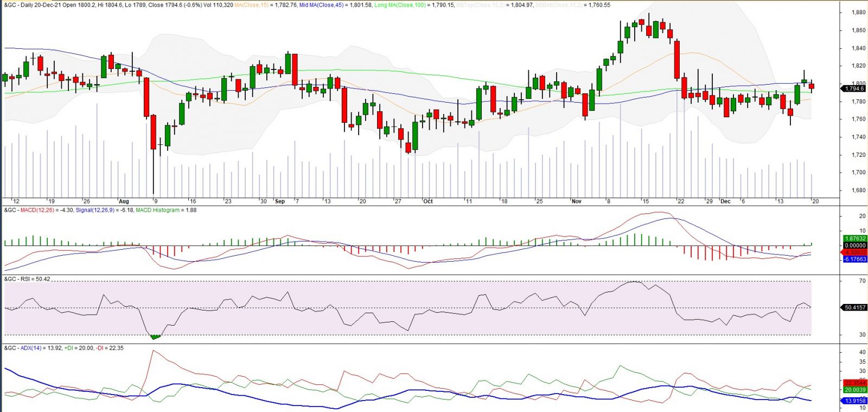
Task: Click the red 22.3544 -DI value tag
Action: click(x=856, y=383)
